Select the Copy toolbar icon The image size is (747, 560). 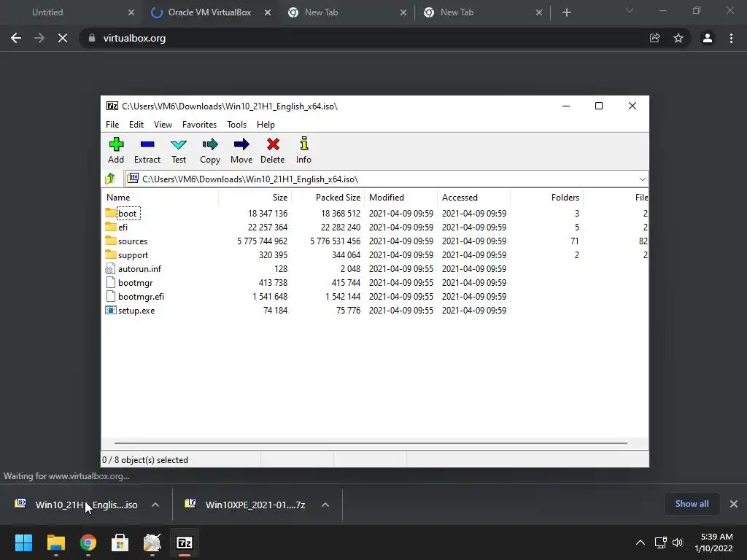[x=210, y=144]
